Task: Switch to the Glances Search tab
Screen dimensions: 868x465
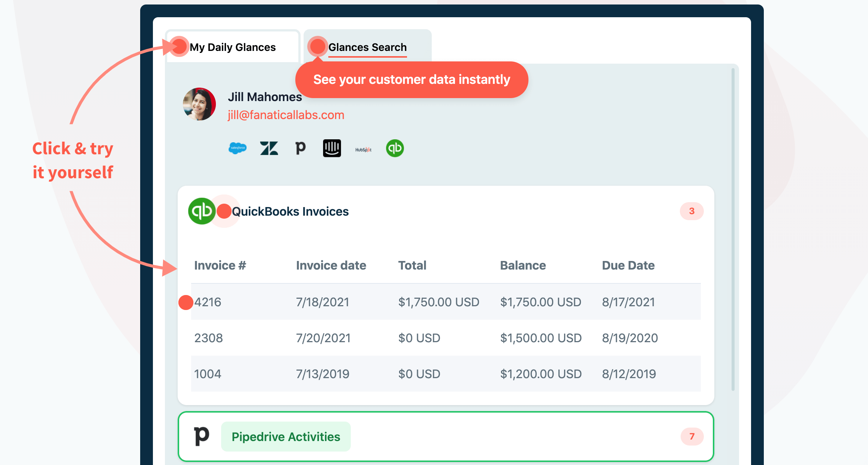Action: [367, 47]
